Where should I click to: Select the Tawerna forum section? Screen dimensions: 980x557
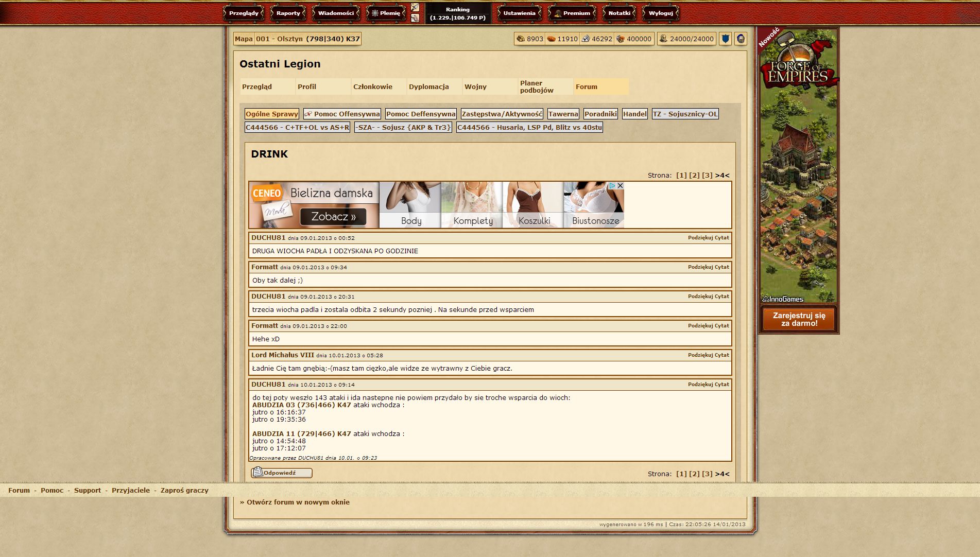[x=563, y=114]
